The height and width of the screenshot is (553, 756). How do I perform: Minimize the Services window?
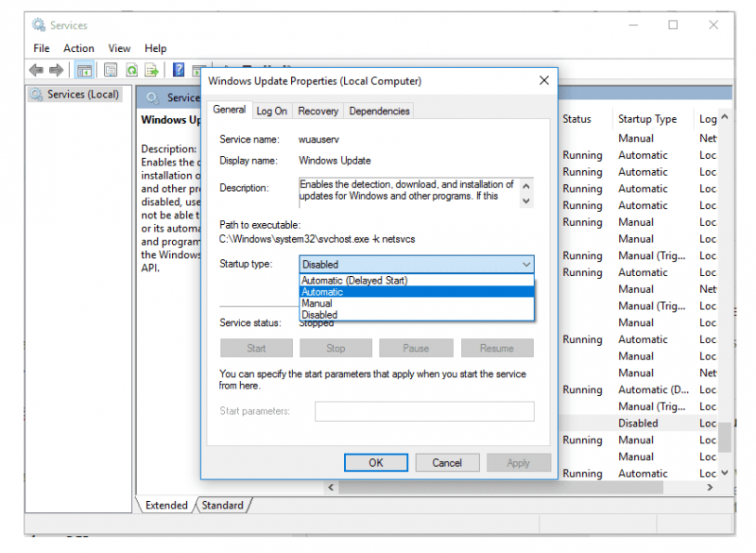pyautogui.click(x=633, y=25)
